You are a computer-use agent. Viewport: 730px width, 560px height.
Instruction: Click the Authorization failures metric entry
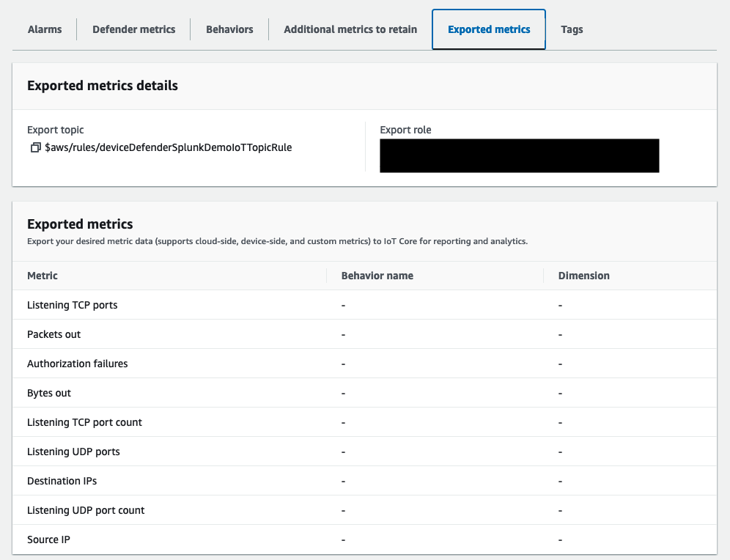(77, 363)
